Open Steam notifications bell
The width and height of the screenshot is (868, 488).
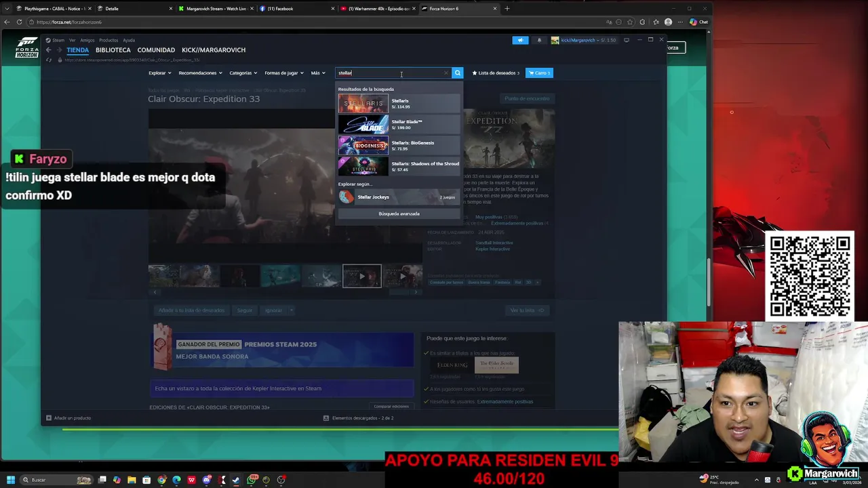[539, 40]
